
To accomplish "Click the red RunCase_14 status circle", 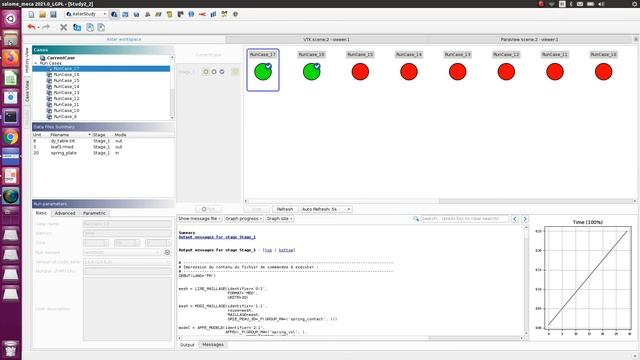I will (x=409, y=72).
